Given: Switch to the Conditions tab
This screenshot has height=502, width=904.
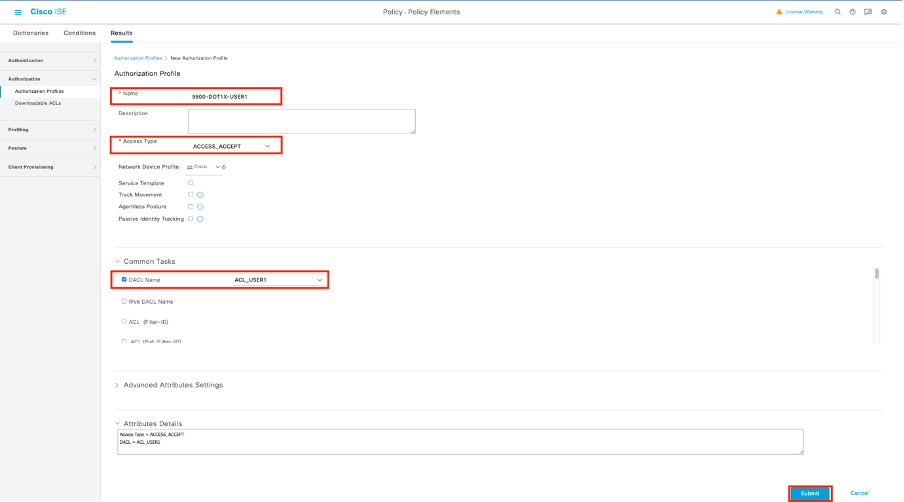Looking at the screenshot, I should pos(80,33).
